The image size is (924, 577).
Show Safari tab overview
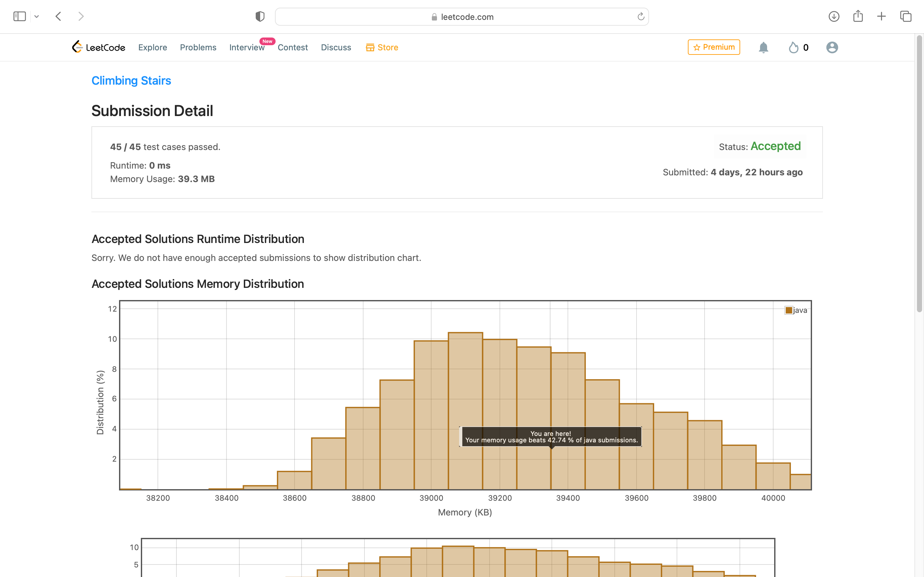tap(906, 16)
